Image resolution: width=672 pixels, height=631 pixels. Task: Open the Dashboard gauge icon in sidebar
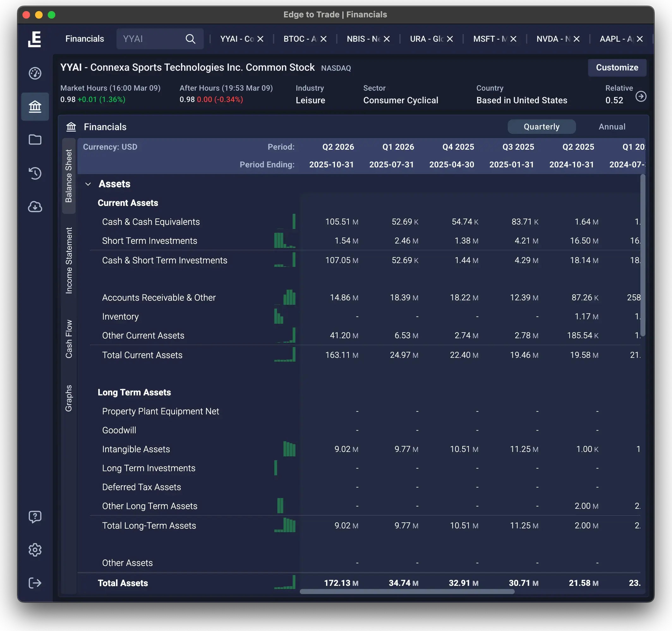[35, 73]
